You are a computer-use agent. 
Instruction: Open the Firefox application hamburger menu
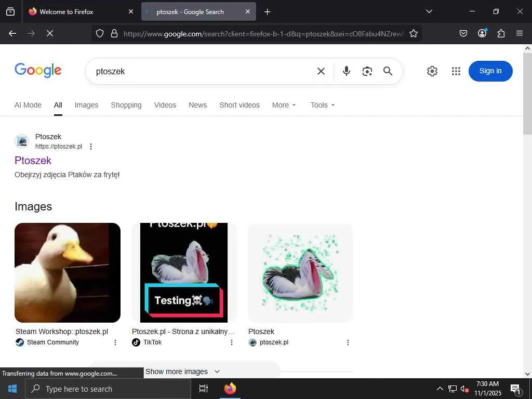coord(520,33)
